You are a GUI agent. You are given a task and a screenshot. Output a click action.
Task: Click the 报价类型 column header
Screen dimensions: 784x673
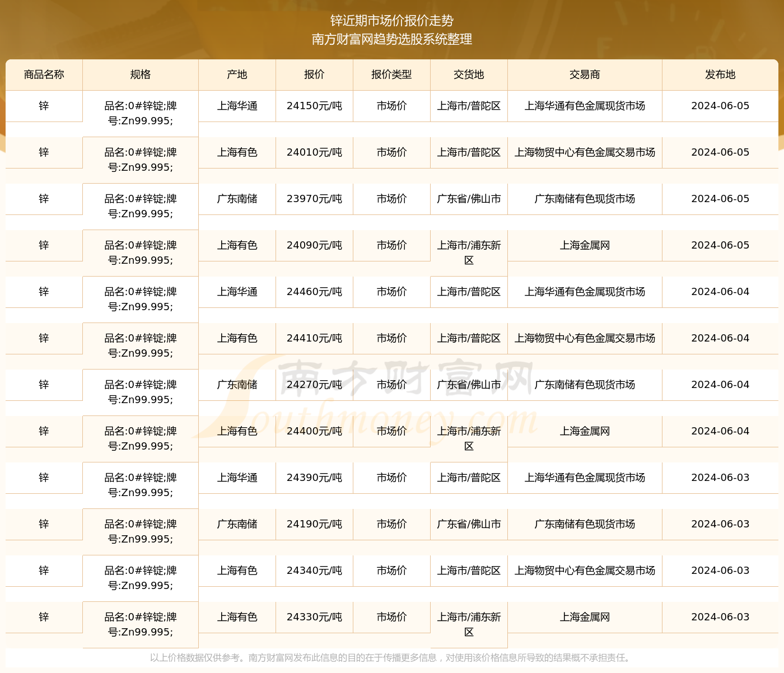click(x=391, y=74)
